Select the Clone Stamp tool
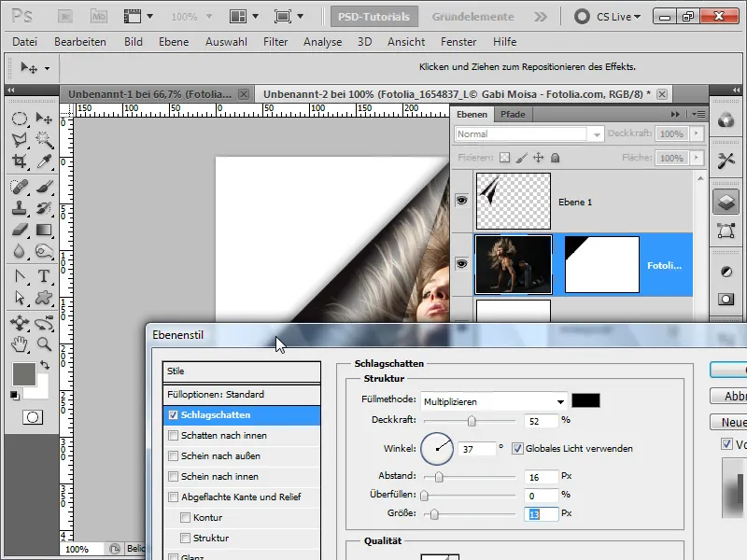Viewport: 747px width, 560px height. point(19,208)
